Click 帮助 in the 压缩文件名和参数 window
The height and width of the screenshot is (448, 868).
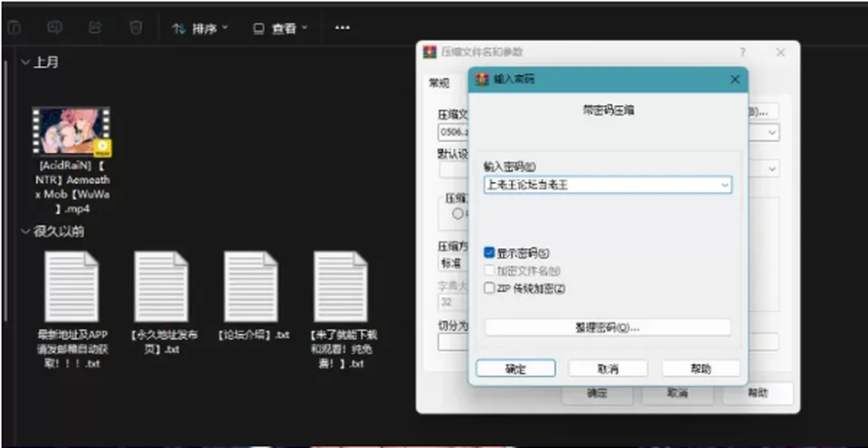758,393
